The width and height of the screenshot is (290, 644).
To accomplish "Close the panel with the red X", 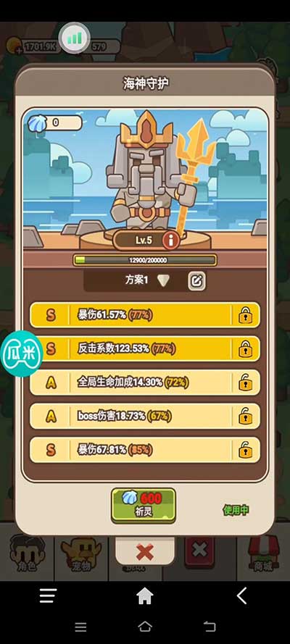I will pos(144,552).
